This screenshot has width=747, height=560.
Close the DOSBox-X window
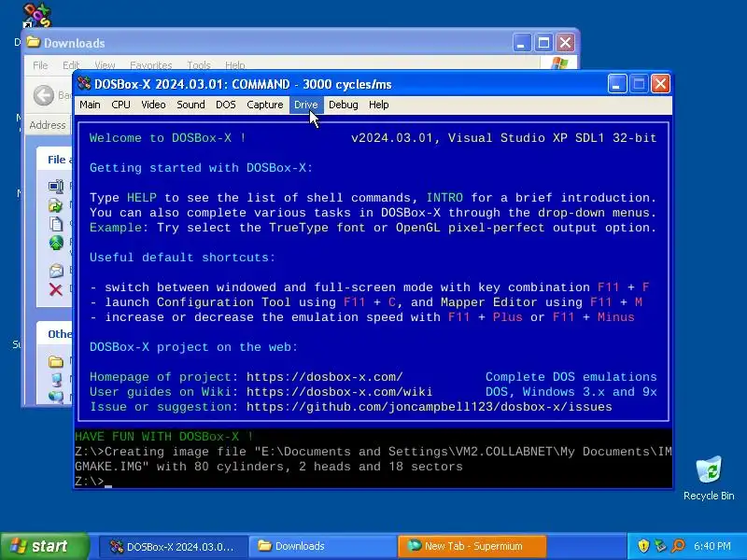tap(660, 84)
